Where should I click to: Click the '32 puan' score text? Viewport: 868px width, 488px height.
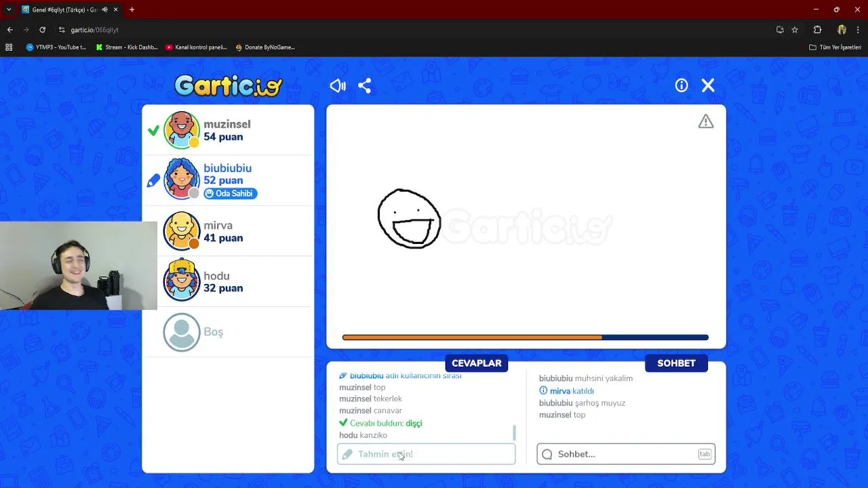(223, 288)
